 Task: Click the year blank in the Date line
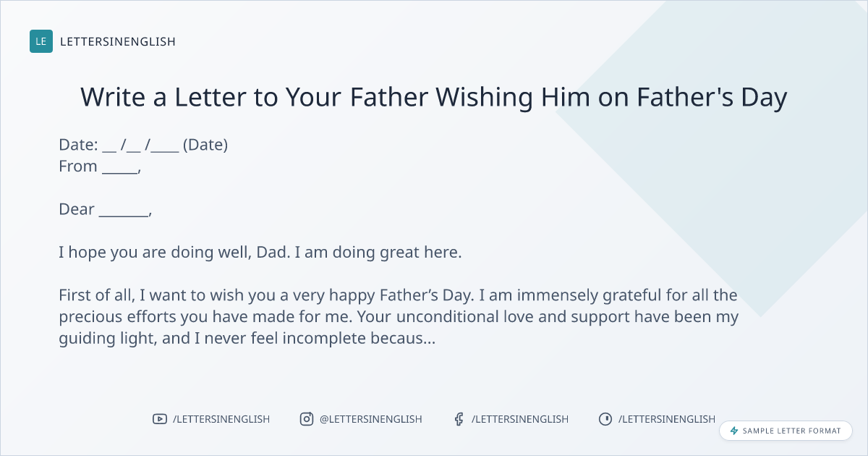[x=166, y=146]
